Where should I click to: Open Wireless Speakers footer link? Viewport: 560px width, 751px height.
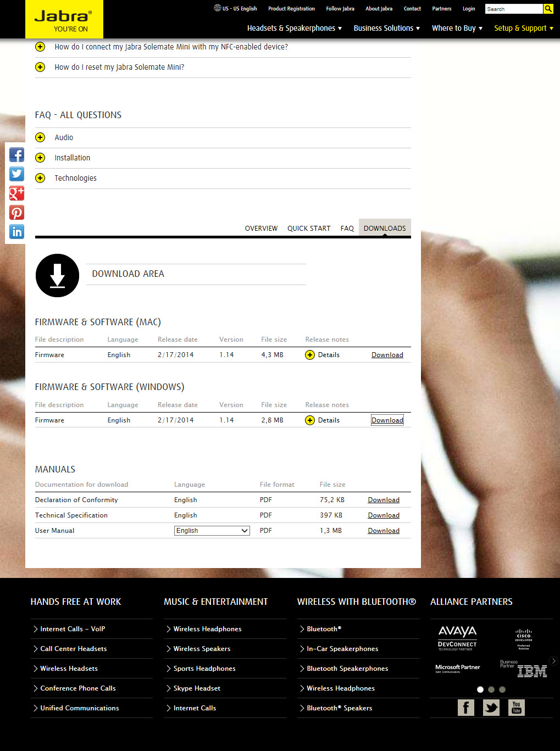point(202,649)
